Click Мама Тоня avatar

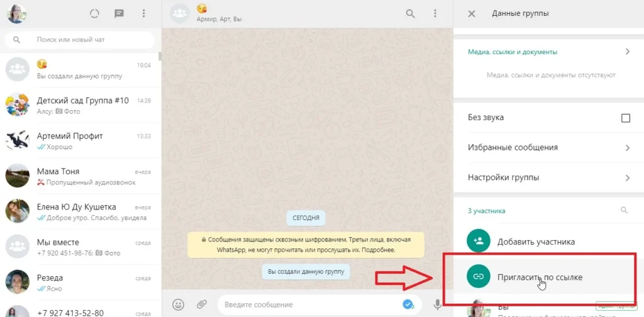point(17,175)
